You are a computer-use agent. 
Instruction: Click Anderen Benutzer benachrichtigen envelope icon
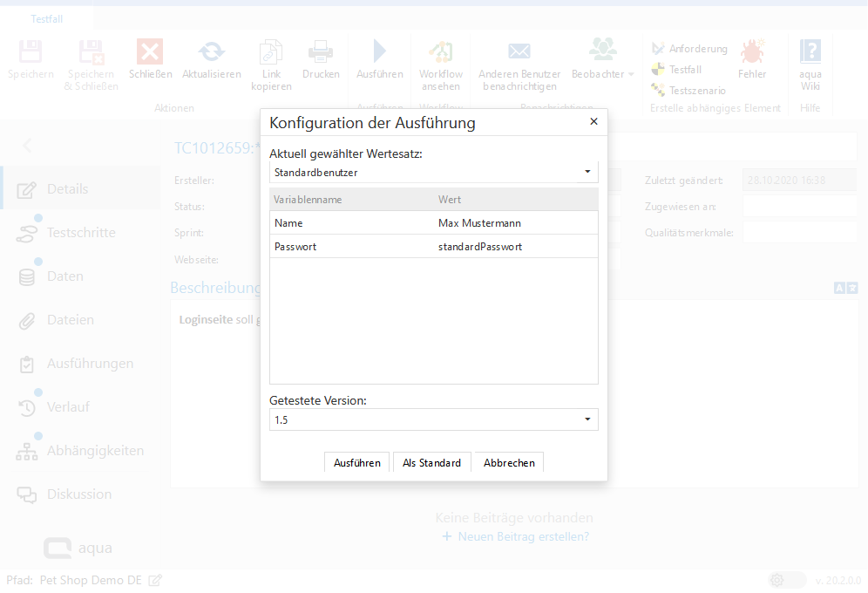click(519, 52)
